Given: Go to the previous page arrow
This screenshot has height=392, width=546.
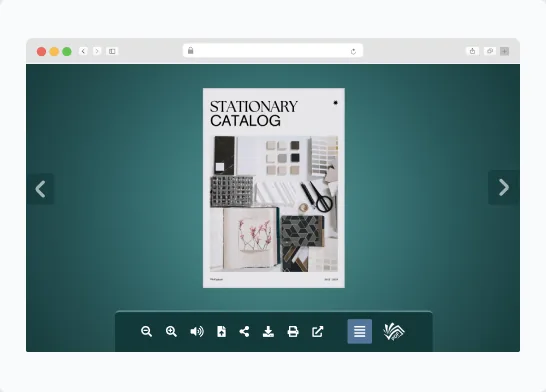Looking at the screenshot, I should coord(40,189).
